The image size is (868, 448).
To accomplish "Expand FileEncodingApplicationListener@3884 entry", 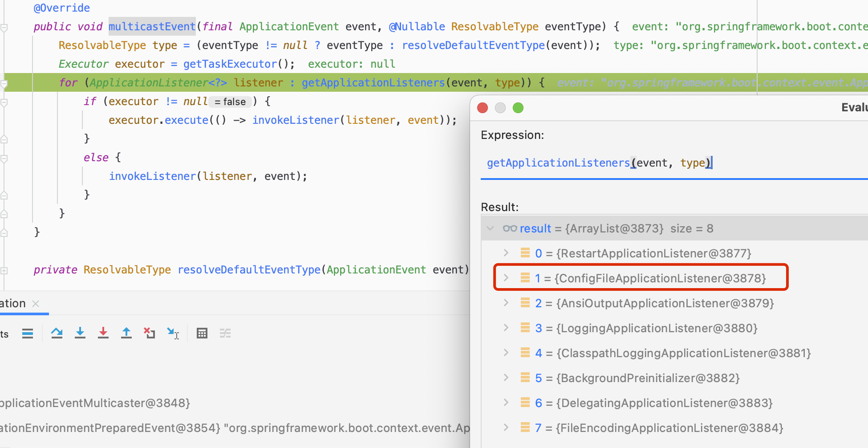I will [x=506, y=428].
